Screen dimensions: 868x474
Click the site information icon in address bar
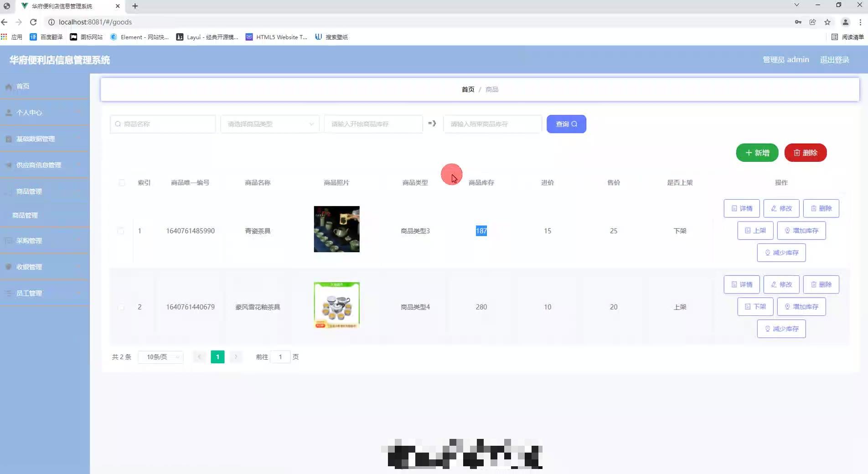pos(52,22)
